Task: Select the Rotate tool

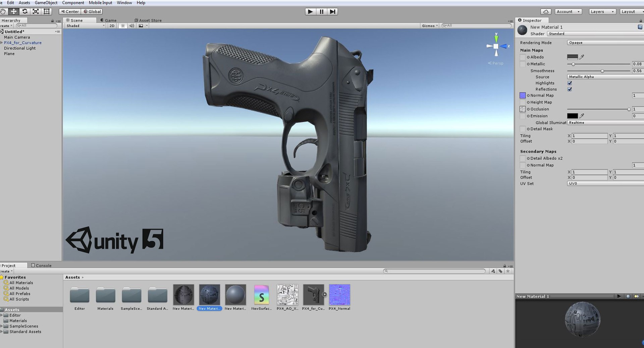Action: point(25,11)
